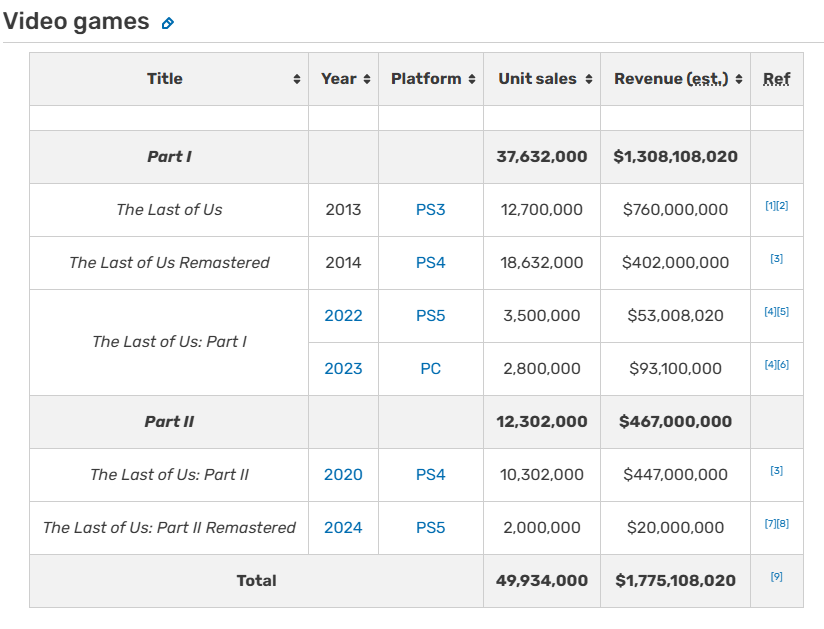
Task: Open PS3 platform link for The Last of Us
Action: (430, 210)
